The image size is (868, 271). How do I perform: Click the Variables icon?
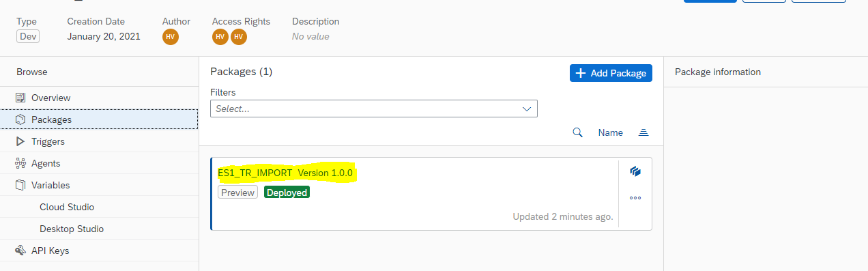point(20,185)
